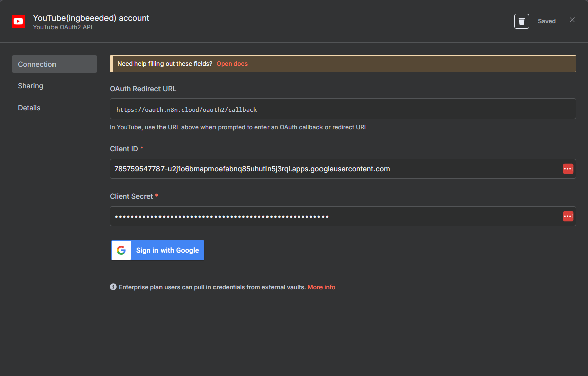588x376 pixels.
Task: Open docs link in help banner
Action: pos(232,64)
